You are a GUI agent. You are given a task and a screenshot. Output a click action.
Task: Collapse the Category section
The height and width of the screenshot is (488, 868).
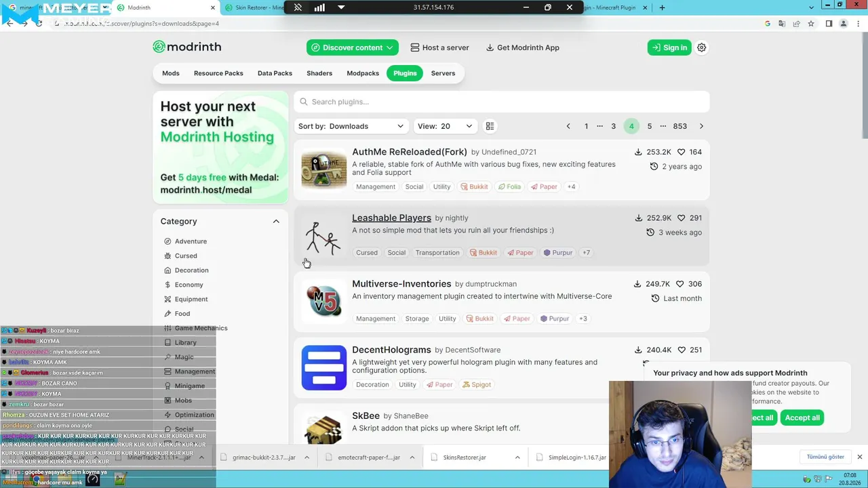point(276,222)
